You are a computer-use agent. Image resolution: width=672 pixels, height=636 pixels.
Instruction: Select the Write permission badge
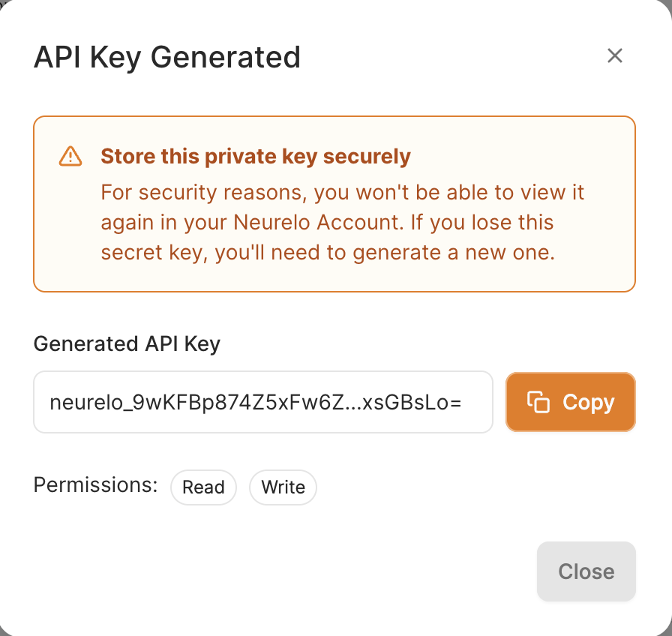(283, 487)
